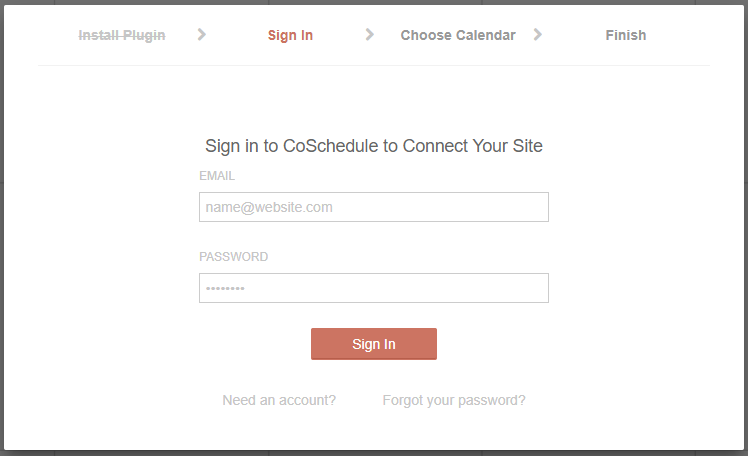748x456 pixels.
Task: Click into the password field
Action: (x=374, y=288)
